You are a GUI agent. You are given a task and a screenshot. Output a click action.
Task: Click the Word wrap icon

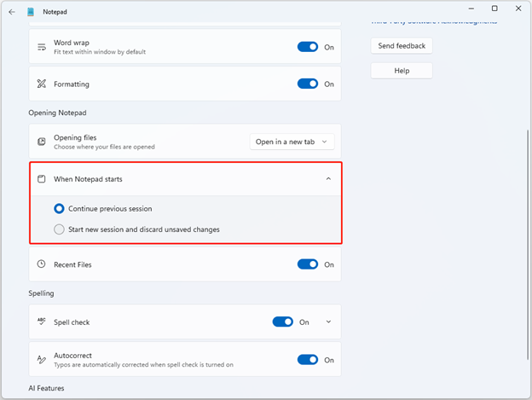42,47
